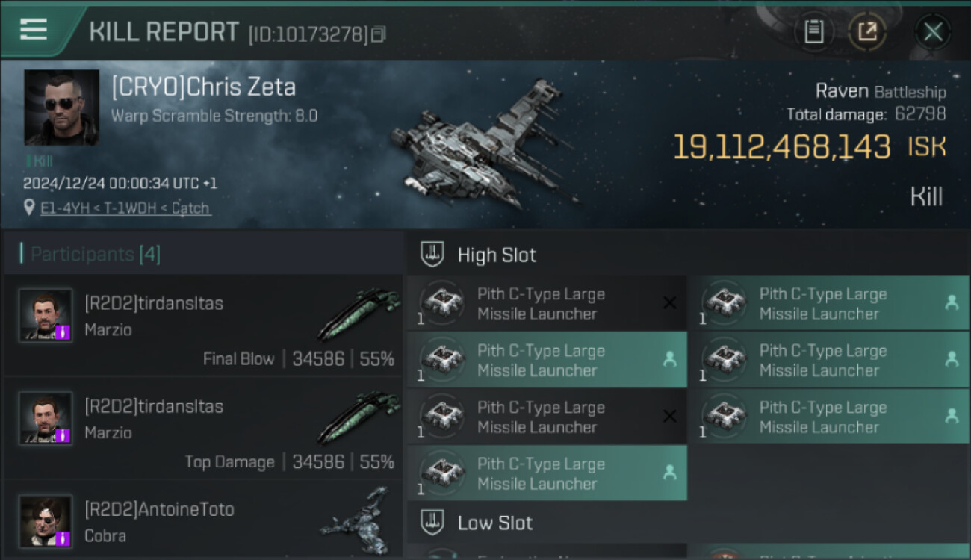Click the High Slot section header
971x560 pixels.
tap(497, 255)
